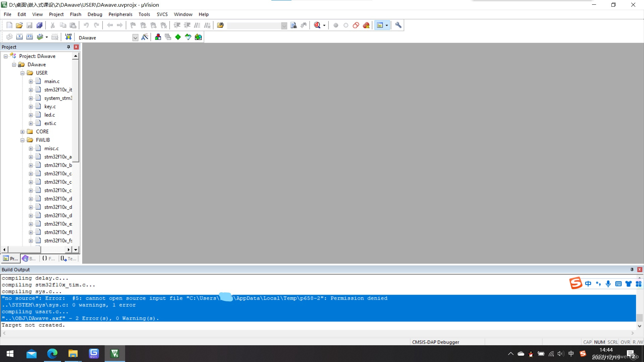Image resolution: width=644 pixels, height=362 pixels.
Task: Select the Rebuild all target files icon
Action: pyautogui.click(x=30, y=37)
